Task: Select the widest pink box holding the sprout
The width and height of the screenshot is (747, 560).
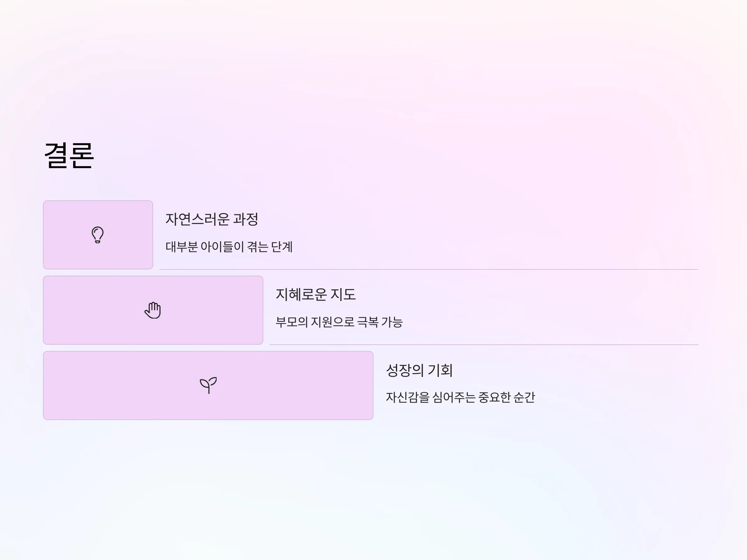Action: click(x=208, y=385)
